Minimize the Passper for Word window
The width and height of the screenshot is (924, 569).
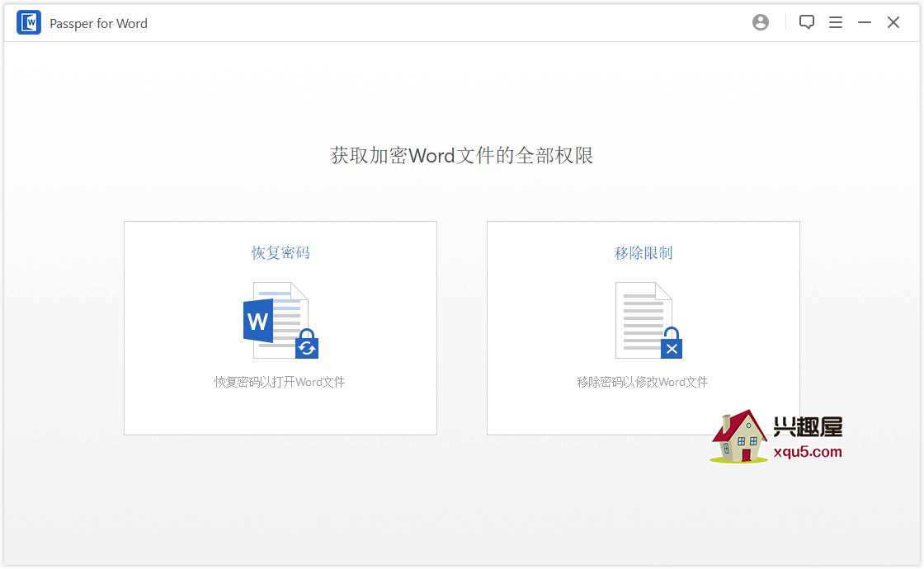coord(865,22)
